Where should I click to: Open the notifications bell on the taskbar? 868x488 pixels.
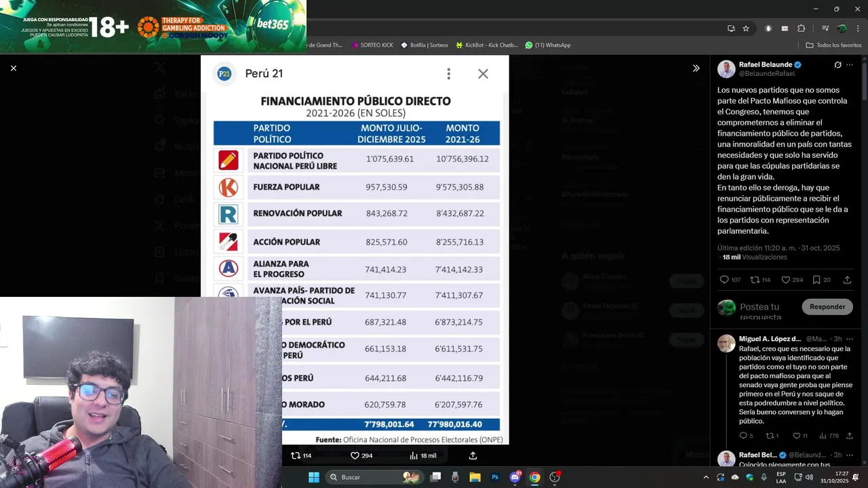(x=856, y=477)
